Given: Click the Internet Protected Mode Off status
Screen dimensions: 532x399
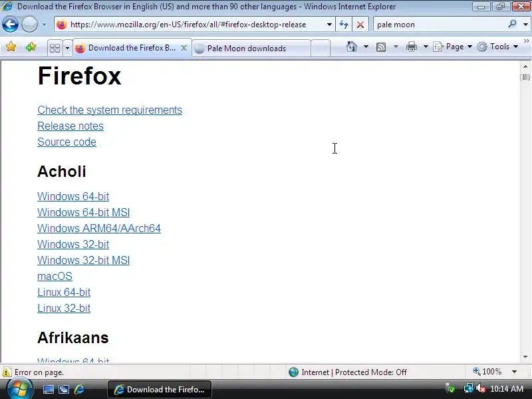Looking at the screenshot, I should point(354,372).
